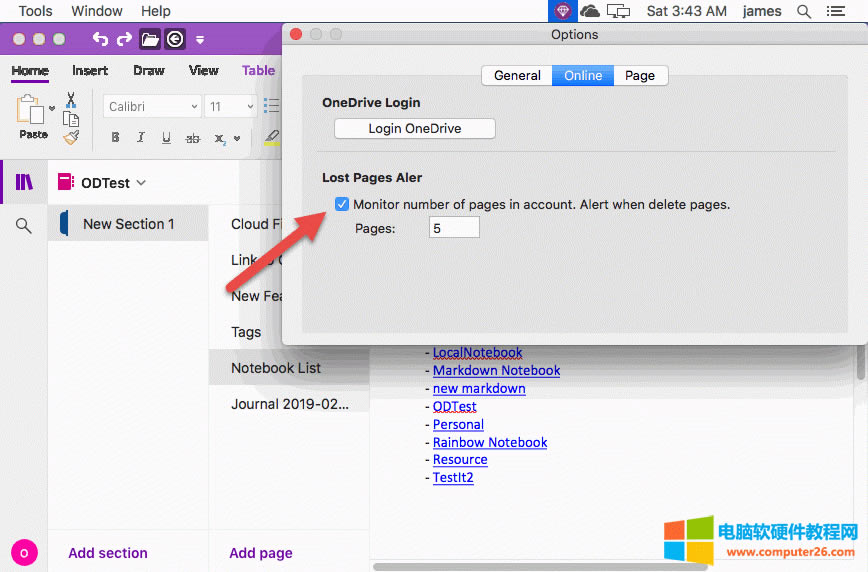The image size is (868, 572).
Task: Switch to the Page options tab
Action: point(640,75)
